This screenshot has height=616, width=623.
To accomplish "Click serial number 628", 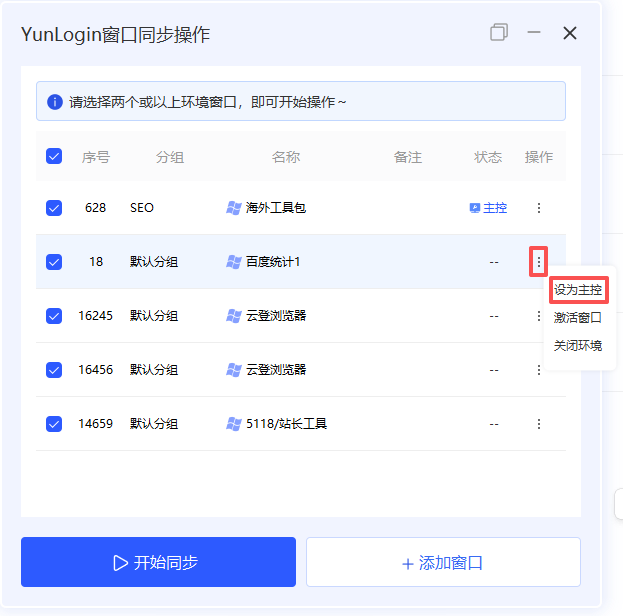I will point(95,208).
